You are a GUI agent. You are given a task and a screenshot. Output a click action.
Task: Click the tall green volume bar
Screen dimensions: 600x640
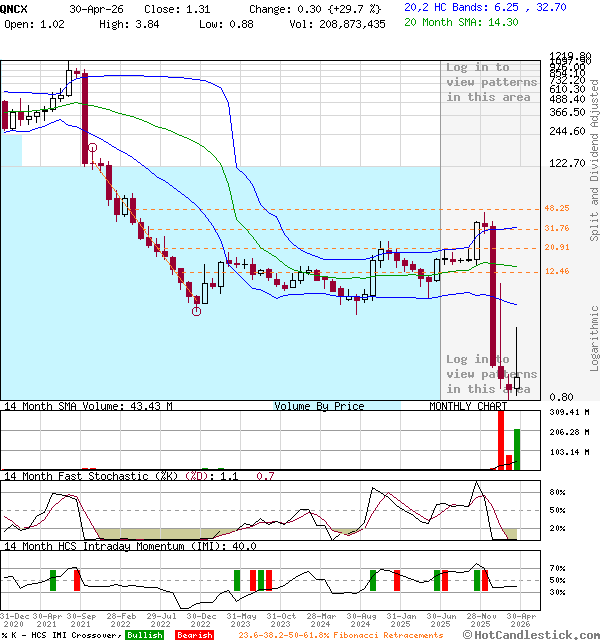tap(517, 449)
